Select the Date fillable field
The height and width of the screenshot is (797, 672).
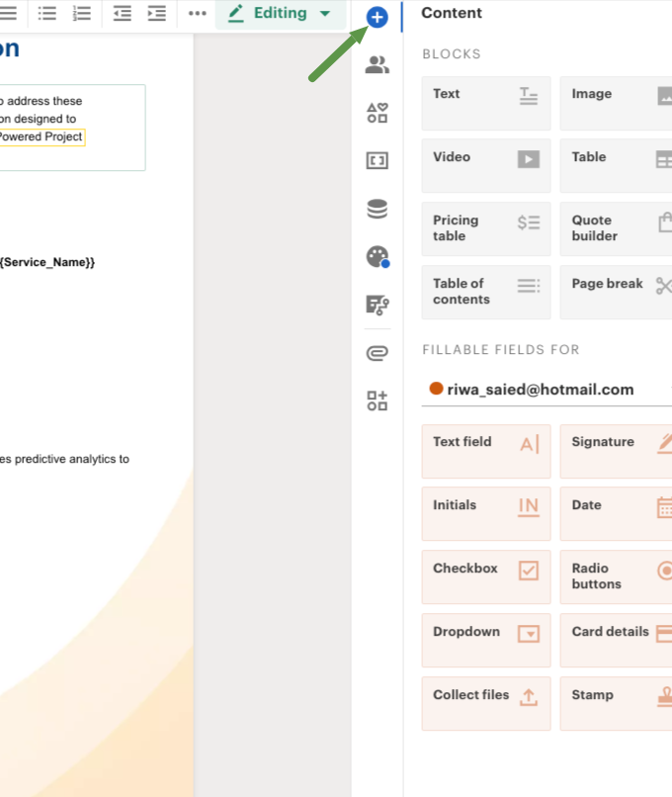(x=616, y=514)
